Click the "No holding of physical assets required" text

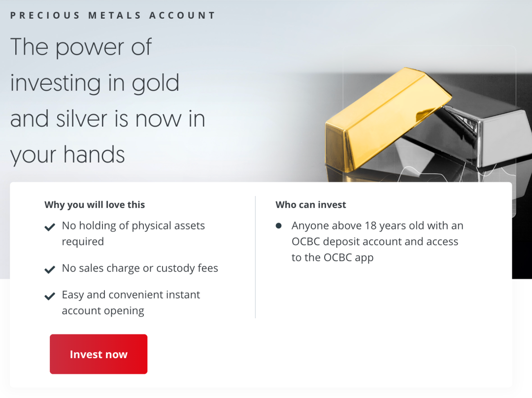133,233
